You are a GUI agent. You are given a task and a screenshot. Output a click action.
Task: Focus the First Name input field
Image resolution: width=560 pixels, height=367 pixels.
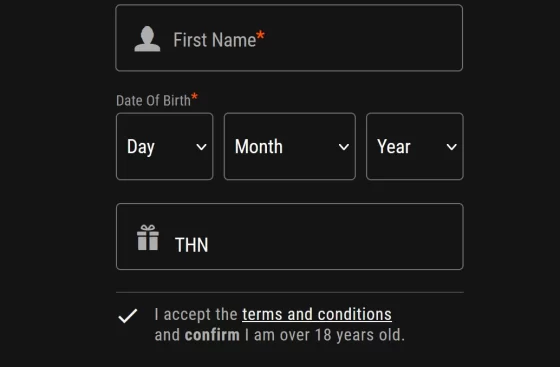pyautogui.click(x=289, y=38)
